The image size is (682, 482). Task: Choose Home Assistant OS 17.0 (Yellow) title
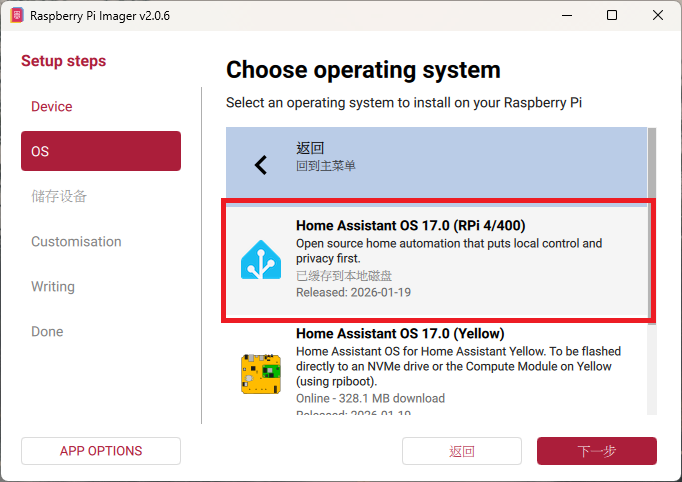[x=399, y=333]
